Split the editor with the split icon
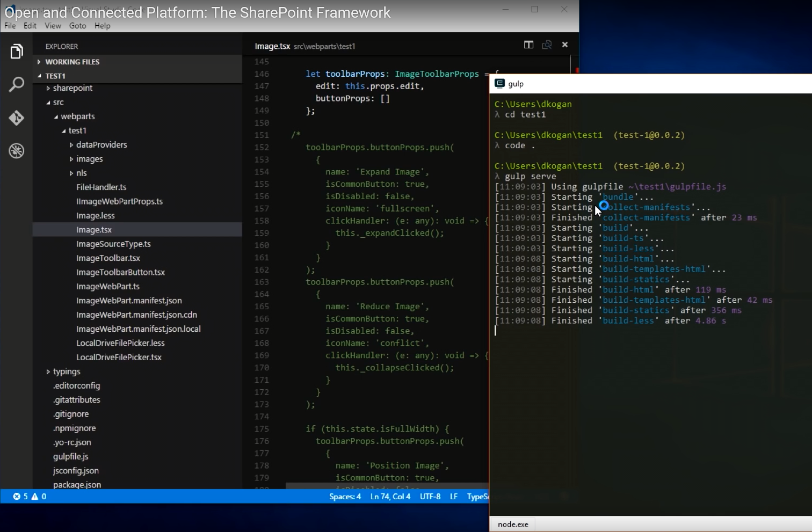The width and height of the screenshot is (812, 532). click(x=528, y=45)
